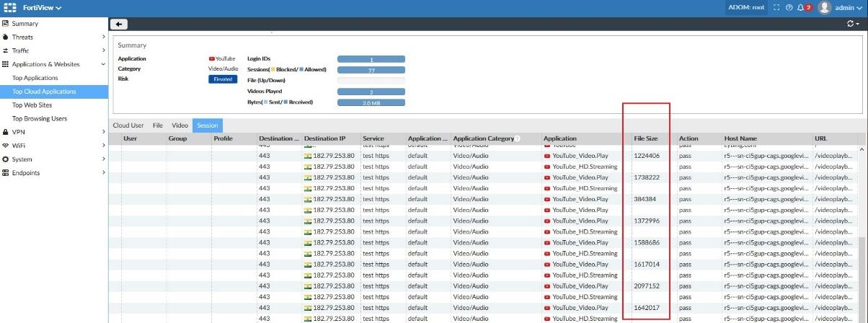Click the Summary sidebar icon
This screenshot has height=323, width=868.
pos(5,24)
